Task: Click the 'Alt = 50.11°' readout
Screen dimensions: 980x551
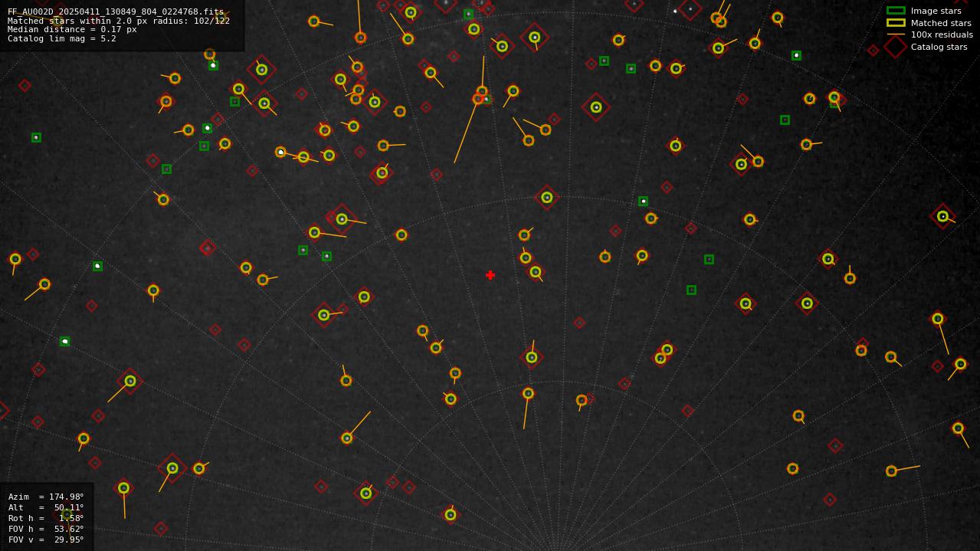Action: 46,507
